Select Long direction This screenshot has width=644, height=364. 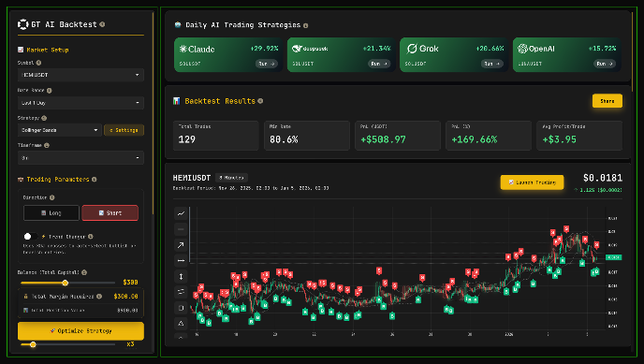(51, 213)
